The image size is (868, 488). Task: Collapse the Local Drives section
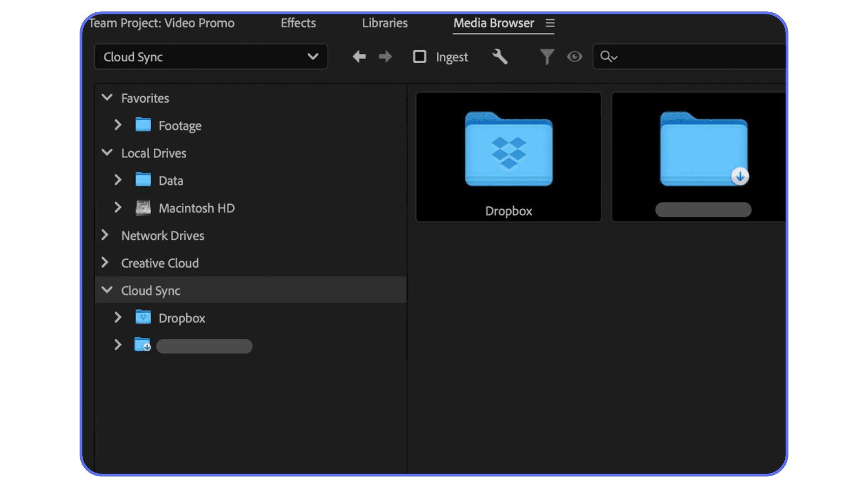pyautogui.click(x=108, y=153)
